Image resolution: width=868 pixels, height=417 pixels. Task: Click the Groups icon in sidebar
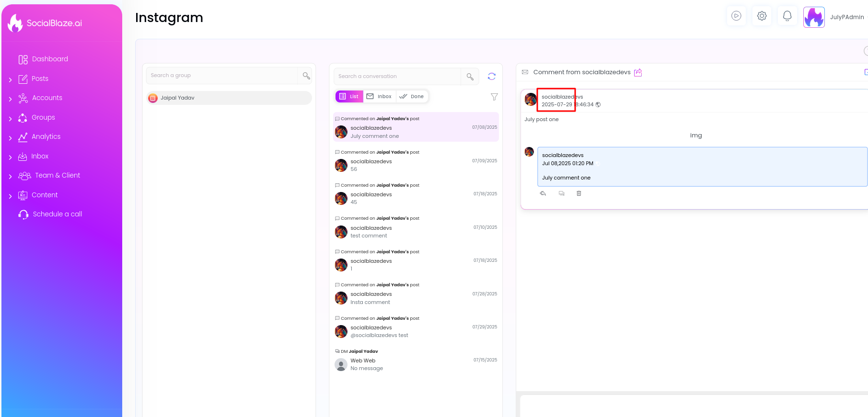[x=23, y=118]
